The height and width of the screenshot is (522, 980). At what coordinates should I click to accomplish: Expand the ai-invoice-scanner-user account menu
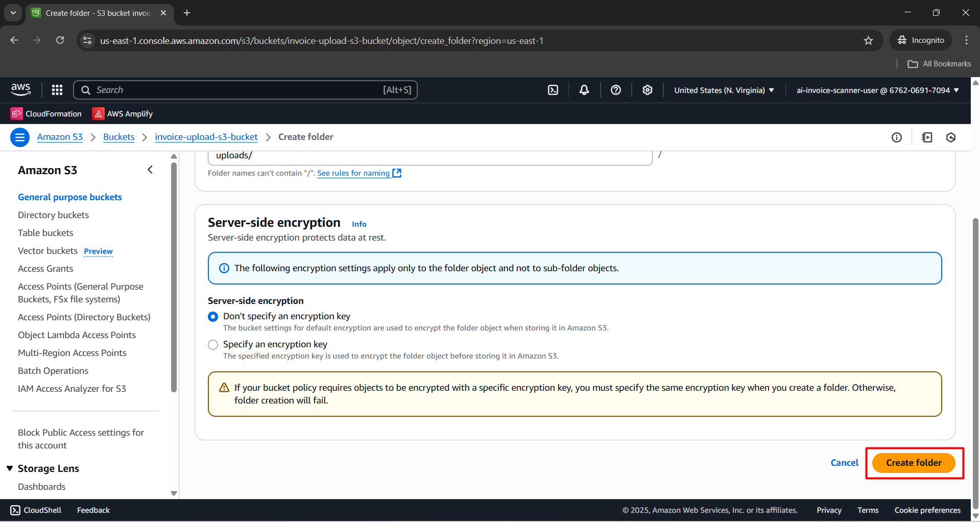(877, 90)
